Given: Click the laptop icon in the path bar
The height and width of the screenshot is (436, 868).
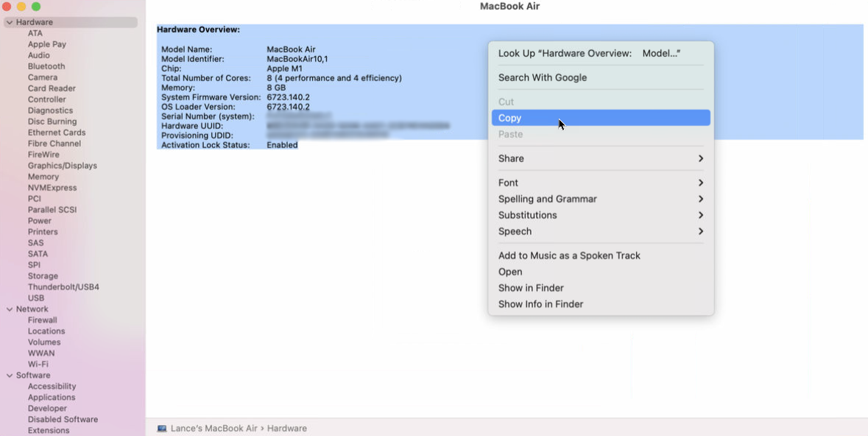Looking at the screenshot, I should [x=162, y=428].
